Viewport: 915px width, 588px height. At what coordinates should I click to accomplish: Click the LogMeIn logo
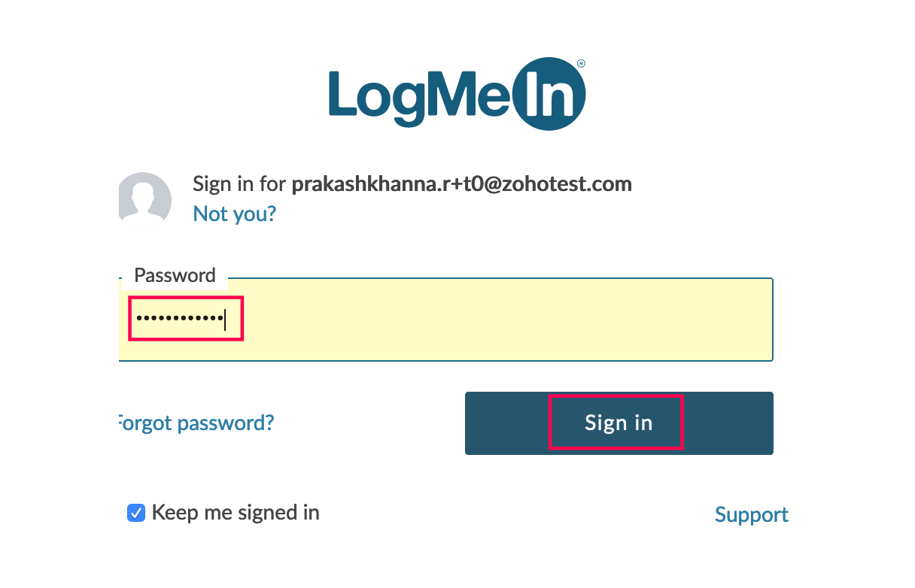[457, 95]
